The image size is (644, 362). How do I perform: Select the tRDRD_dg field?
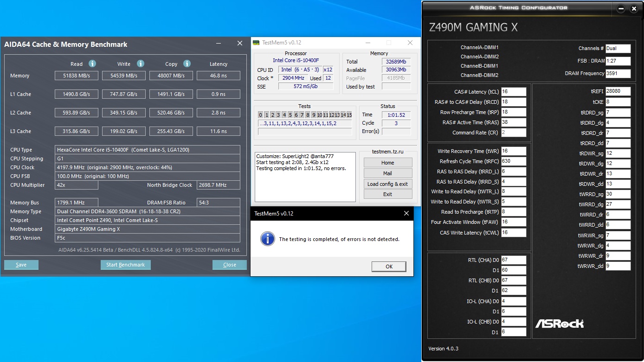tap(618, 123)
